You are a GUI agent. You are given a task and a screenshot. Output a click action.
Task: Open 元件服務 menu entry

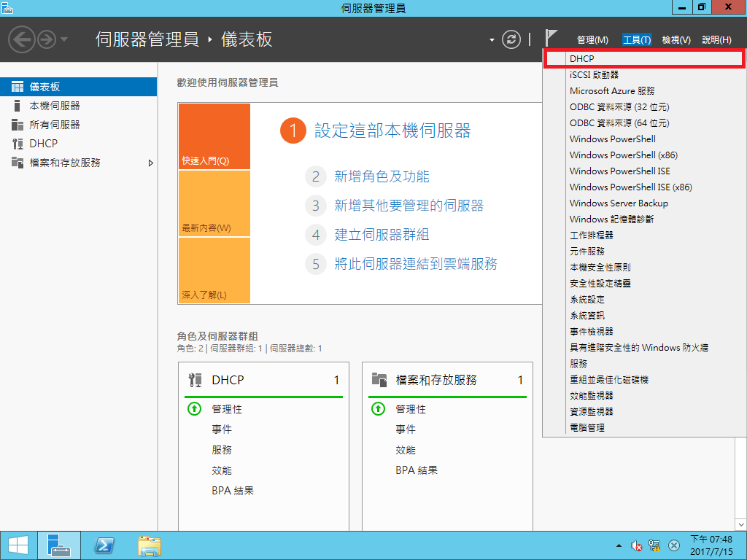pos(645,252)
